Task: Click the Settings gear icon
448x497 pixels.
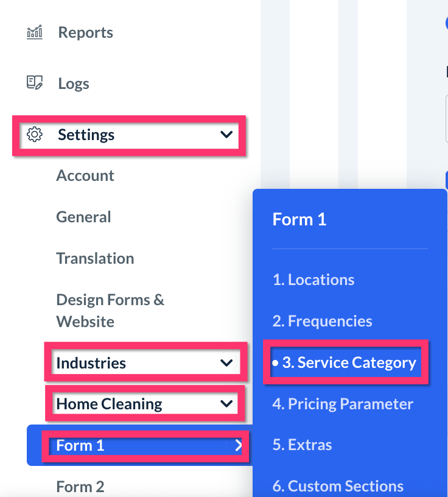Action: (35, 135)
